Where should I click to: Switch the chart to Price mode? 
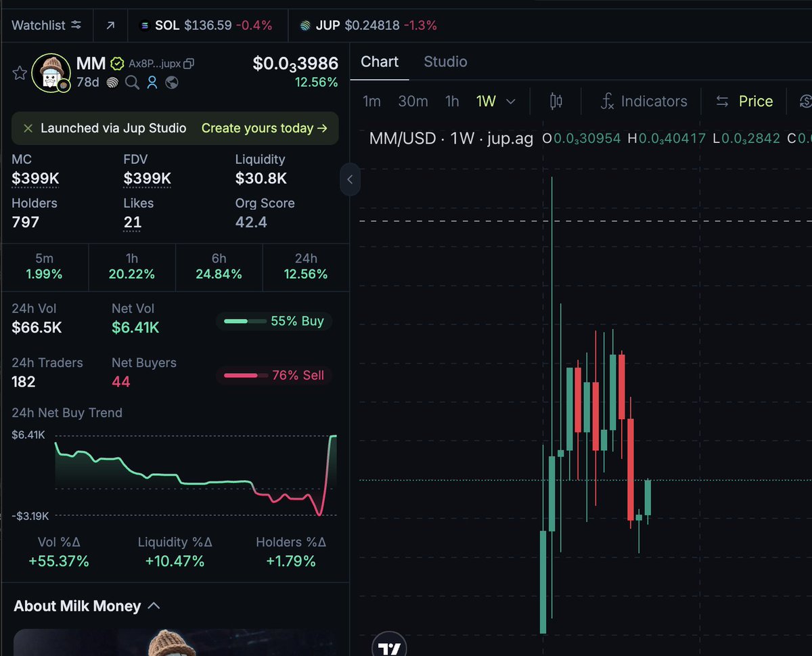pyautogui.click(x=744, y=101)
